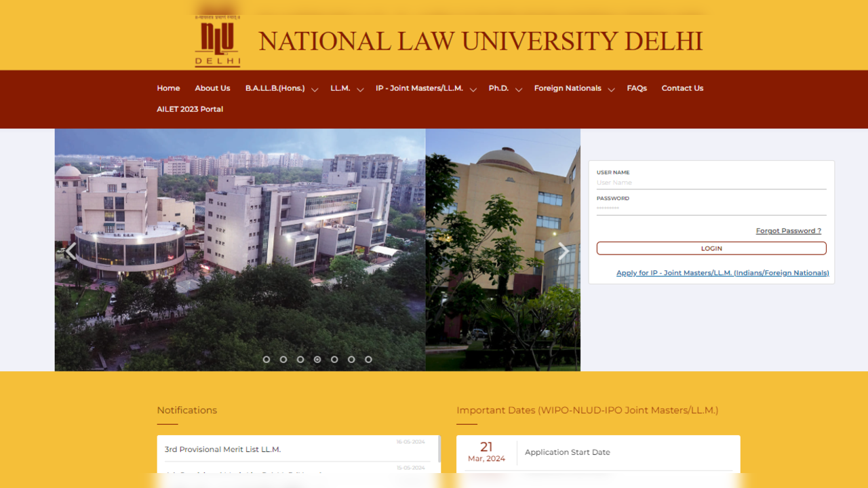The image size is (868, 488).
Task: Expand the Ph.D. dropdown
Action: (x=519, y=89)
